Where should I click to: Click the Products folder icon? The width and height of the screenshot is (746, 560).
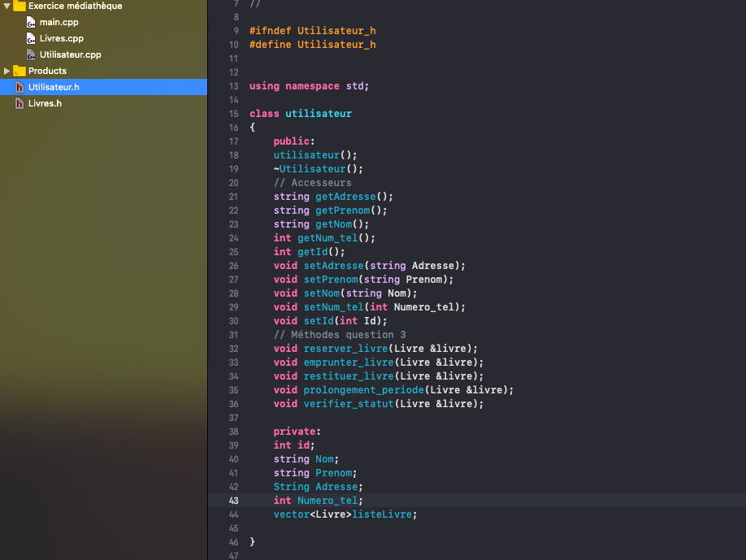[20, 71]
